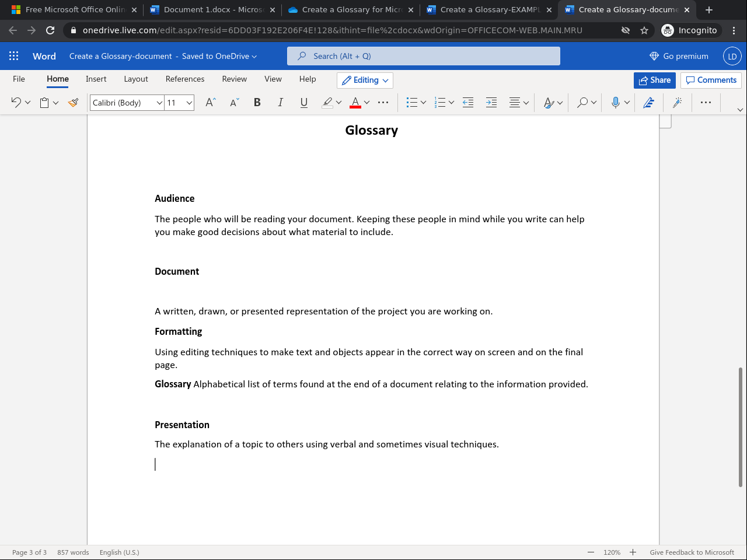Viewport: 747px width, 560px height.
Task: Expand the Paste options arrow
Action: 56,103
